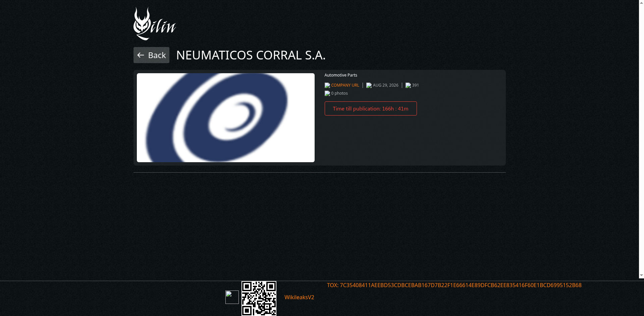Viewport: 644px width, 316px height.
Task: Click the 0 photos label
Action: (339, 93)
